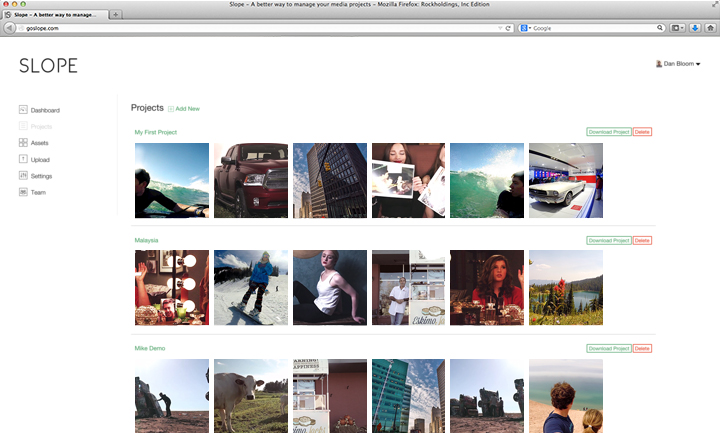Delete the Malaysia project

tap(642, 240)
